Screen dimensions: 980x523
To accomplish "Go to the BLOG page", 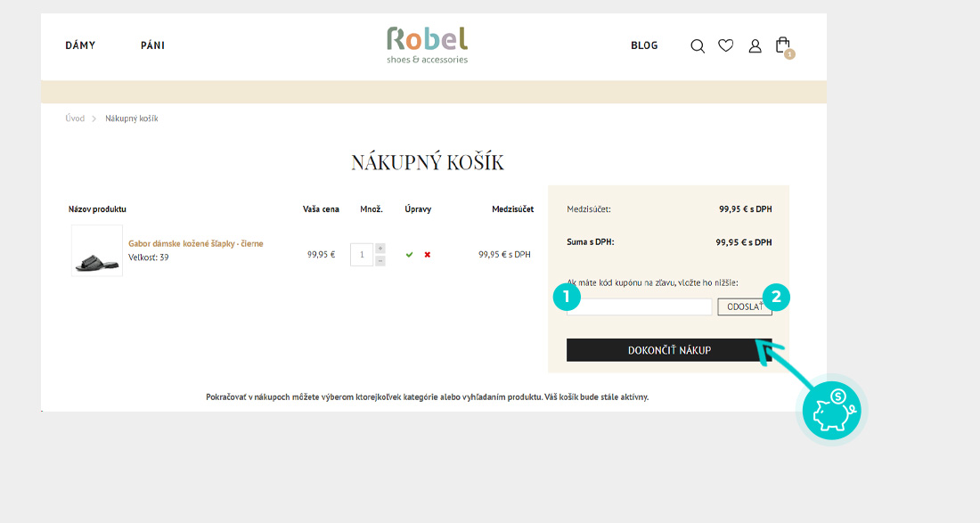I will (644, 45).
